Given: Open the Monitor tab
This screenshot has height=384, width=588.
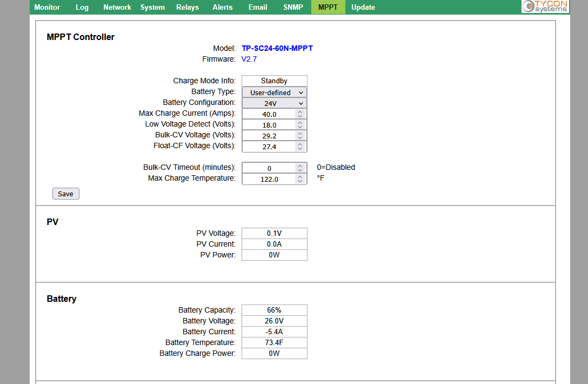Looking at the screenshot, I should [x=47, y=7].
